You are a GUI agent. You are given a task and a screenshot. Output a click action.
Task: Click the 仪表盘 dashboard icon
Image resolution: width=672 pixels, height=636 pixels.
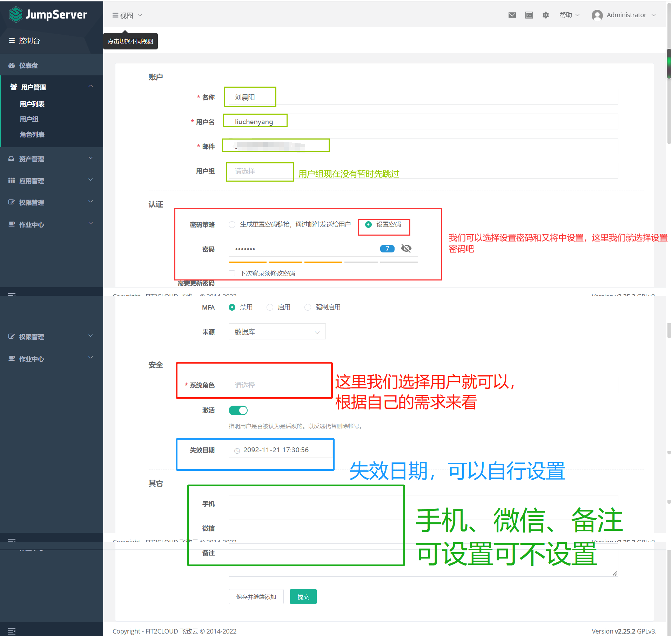pos(12,66)
